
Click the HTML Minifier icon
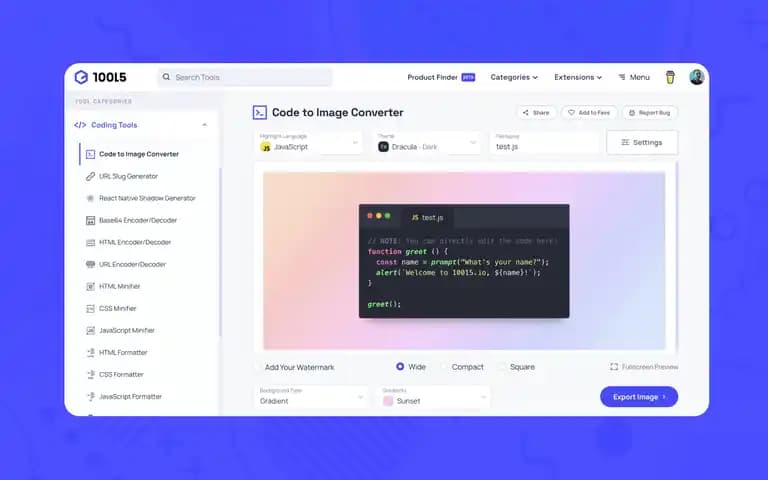click(91, 287)
